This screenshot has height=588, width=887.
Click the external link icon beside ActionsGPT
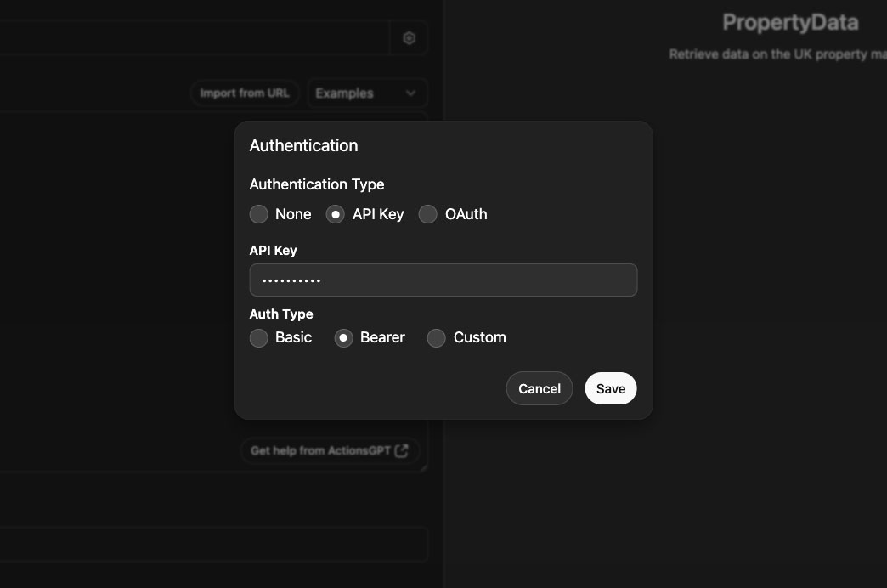click(400, 450)
